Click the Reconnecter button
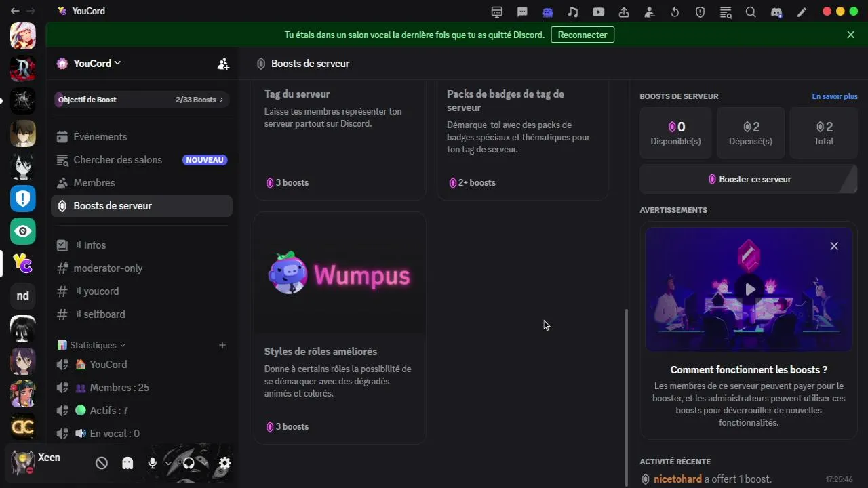 (x=583, y=35)
